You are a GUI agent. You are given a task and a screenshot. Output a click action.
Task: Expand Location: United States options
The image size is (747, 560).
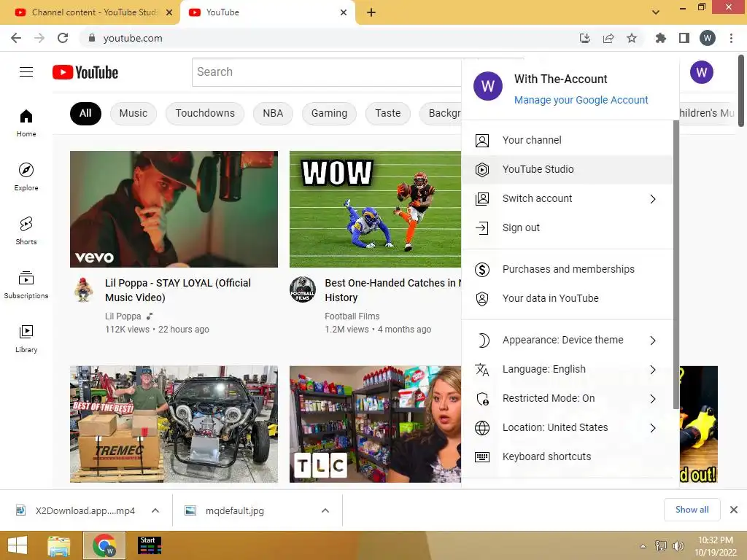point(653,427)
